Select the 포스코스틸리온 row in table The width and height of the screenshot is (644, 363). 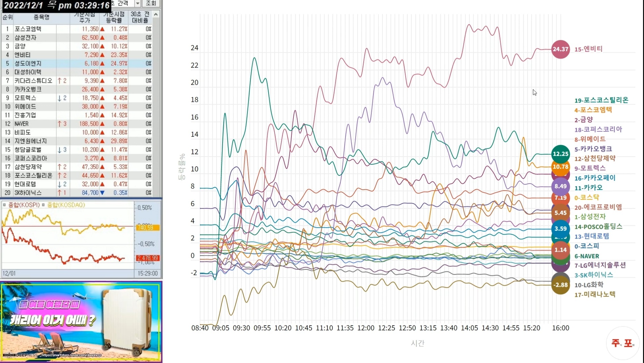(77, 175)
